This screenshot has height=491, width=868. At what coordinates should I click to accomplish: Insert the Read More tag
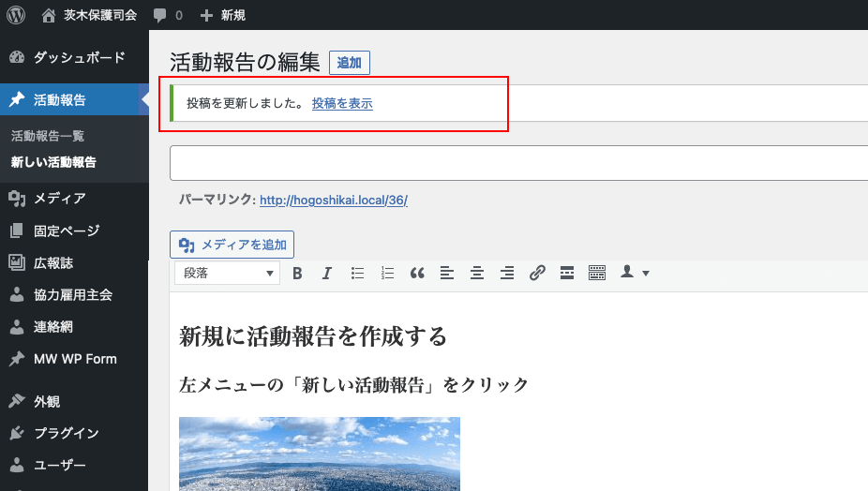566,274
